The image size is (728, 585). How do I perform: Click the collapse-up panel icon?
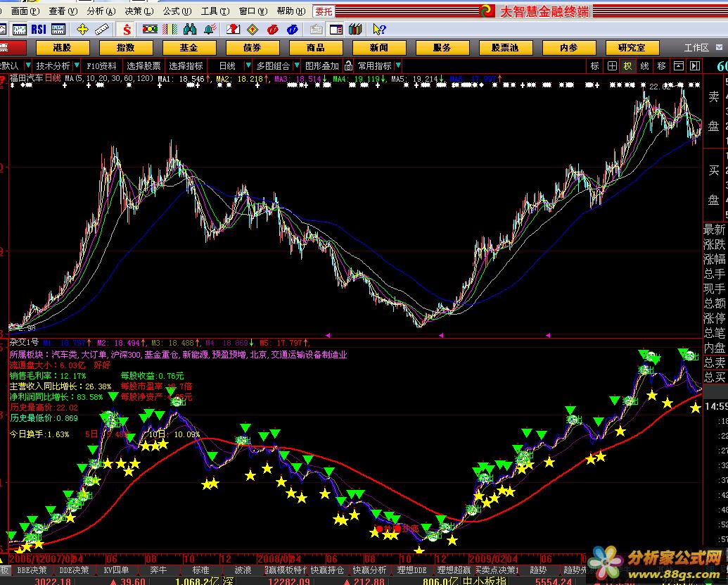(678, 66)
